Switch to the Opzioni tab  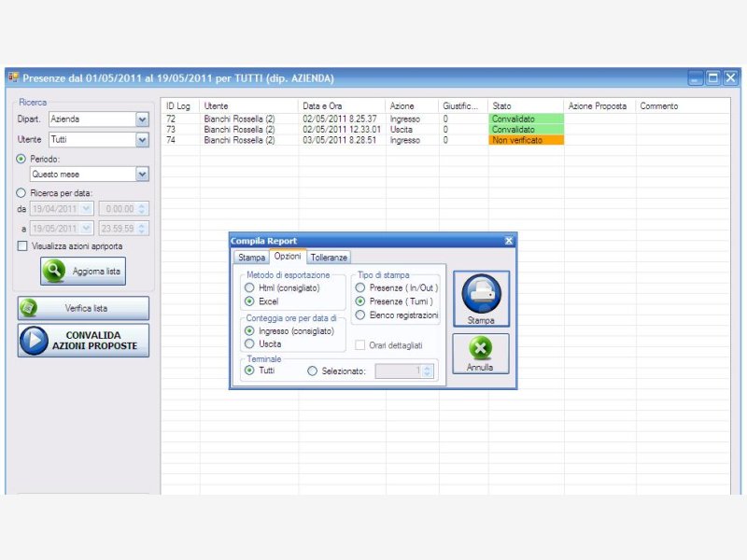click(288, 256)
